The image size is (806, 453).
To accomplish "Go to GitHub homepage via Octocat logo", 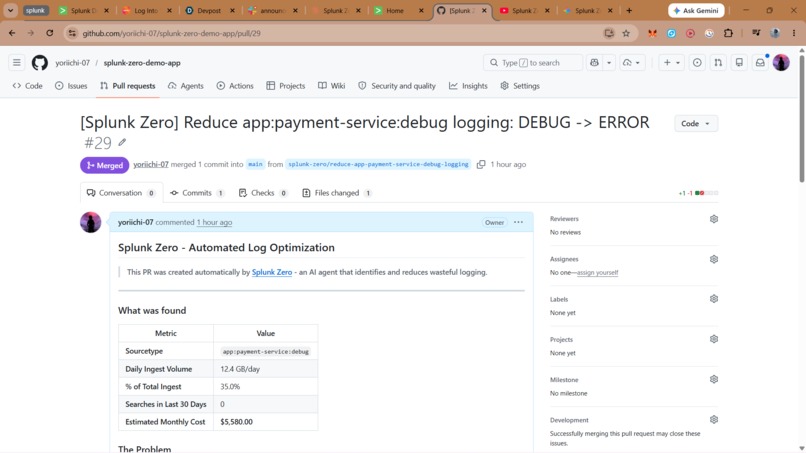I will coord(40,63).
